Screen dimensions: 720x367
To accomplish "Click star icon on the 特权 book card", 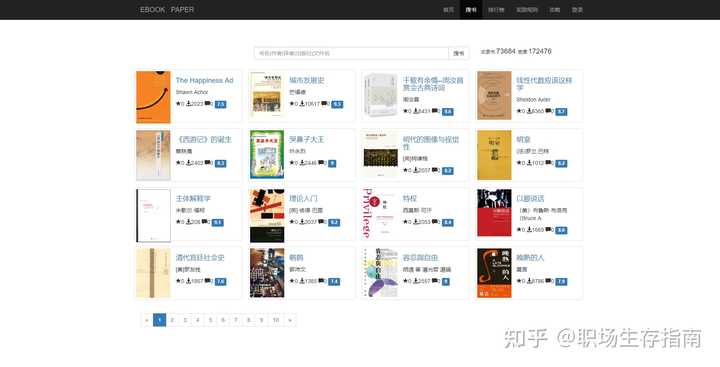I will pos(405,222).
